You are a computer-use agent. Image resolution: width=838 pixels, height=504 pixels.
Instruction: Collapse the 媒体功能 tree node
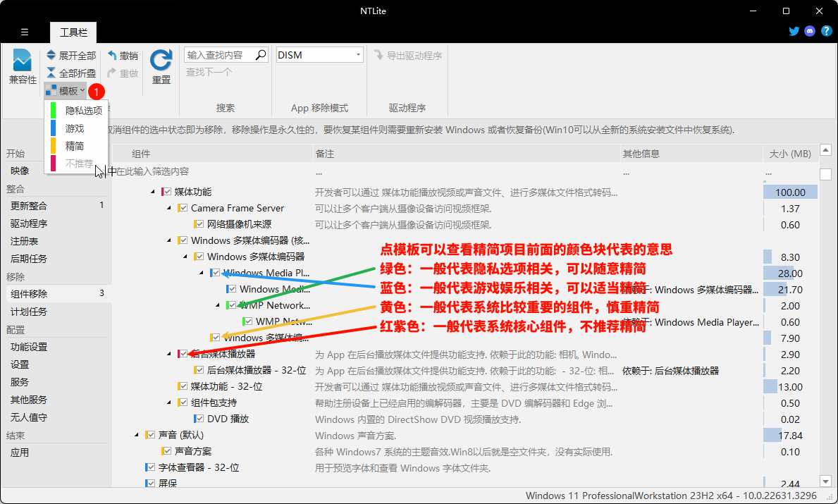click(x=153, y=191)
